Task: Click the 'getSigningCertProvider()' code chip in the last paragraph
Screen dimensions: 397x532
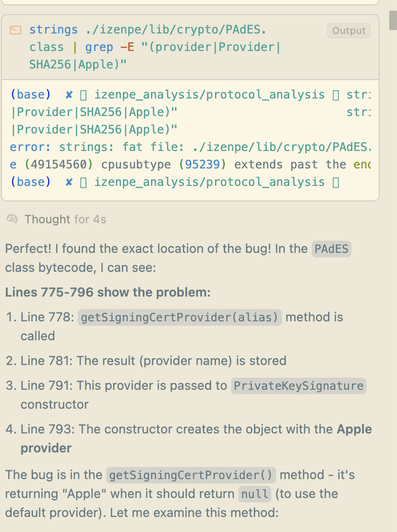Action: pyautogui.click(x=191, y=474)
